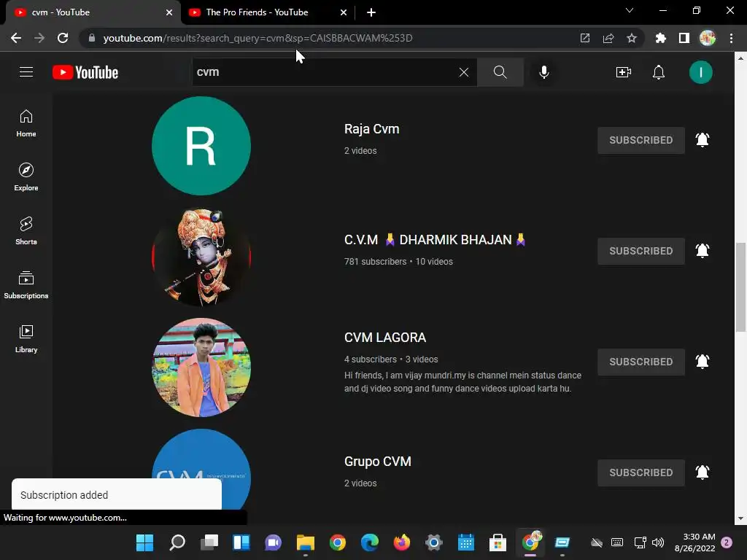Open a new browser tab
Image resolution: width=747 pixels, height=560 pixels.
coord(371,12)
